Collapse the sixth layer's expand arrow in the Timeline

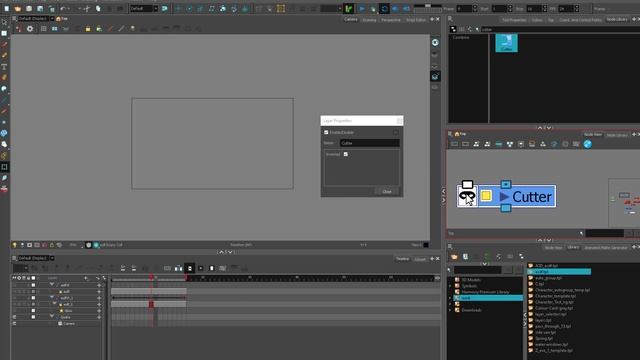[52, 316]
